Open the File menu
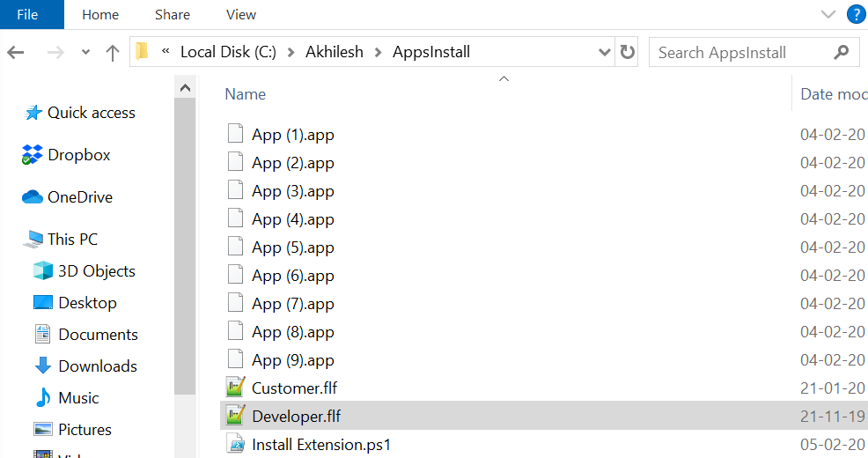 point(27,14)
